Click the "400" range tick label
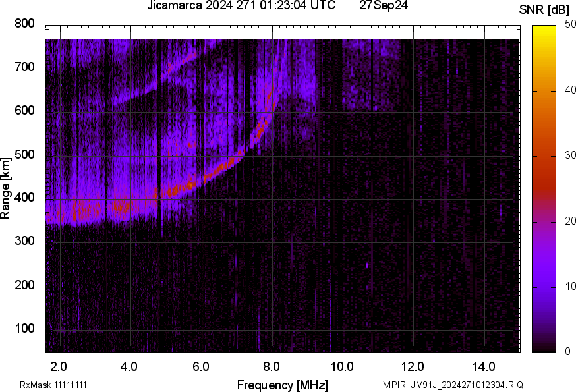Image resolution: width=576 pixels, height=392 pixels. coord(25,198)
